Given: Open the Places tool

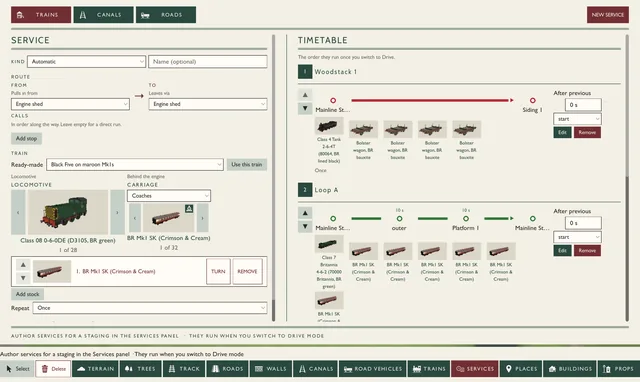Looking at the screenshot, I should tap(521, 369).
